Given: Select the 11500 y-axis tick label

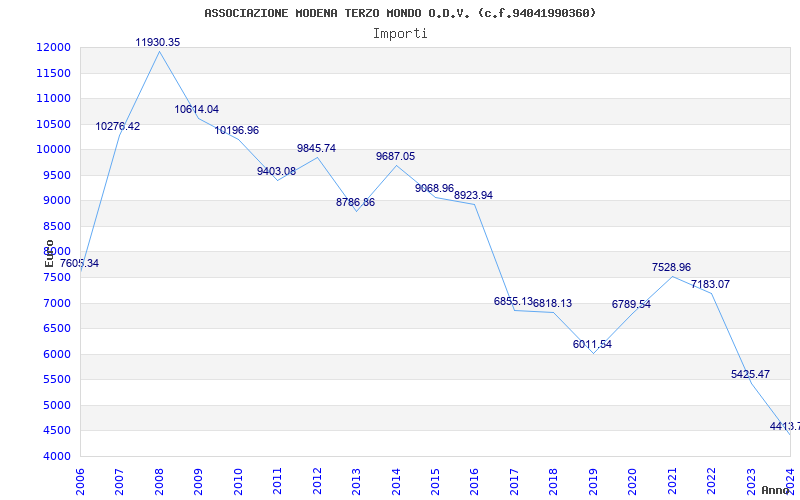Looking at the screenshot, I should coord(54,73).
